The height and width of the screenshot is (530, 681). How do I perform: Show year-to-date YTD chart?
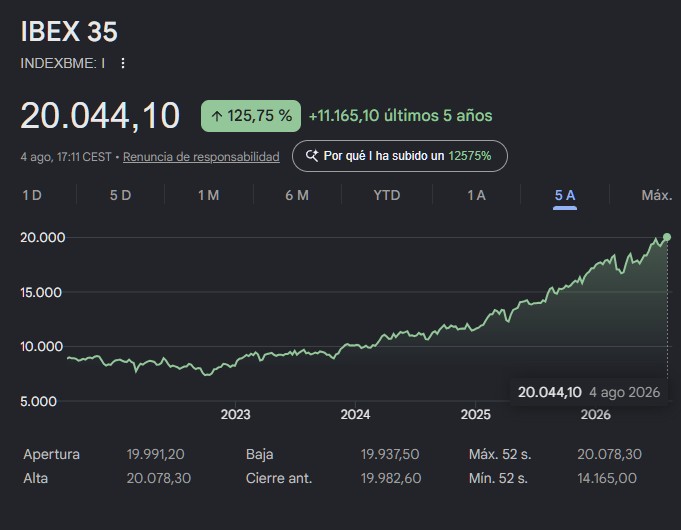387,195
